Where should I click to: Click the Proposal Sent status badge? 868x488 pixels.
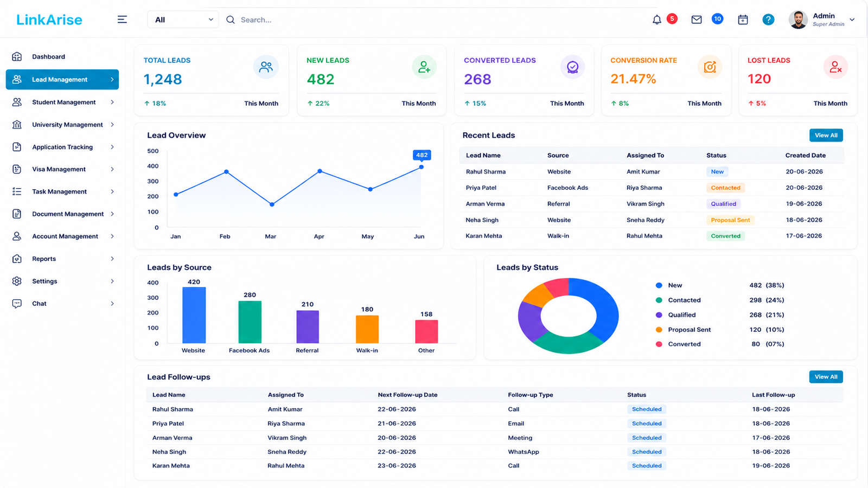[x=730, y=220]
